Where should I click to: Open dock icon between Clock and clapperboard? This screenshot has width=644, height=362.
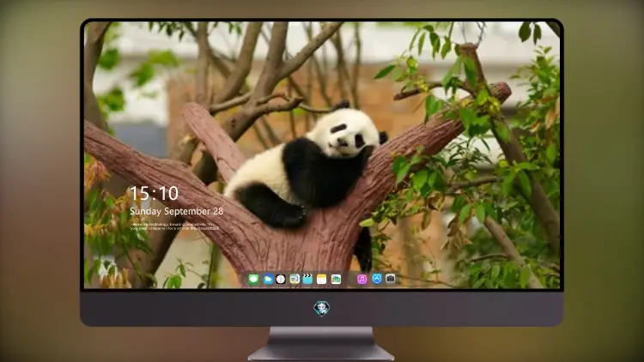pyautogui.click(x=294, y=279)
